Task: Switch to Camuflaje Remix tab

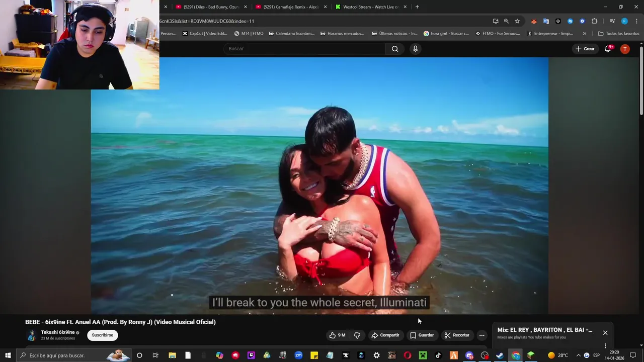Action: click(x=290, y=7)
